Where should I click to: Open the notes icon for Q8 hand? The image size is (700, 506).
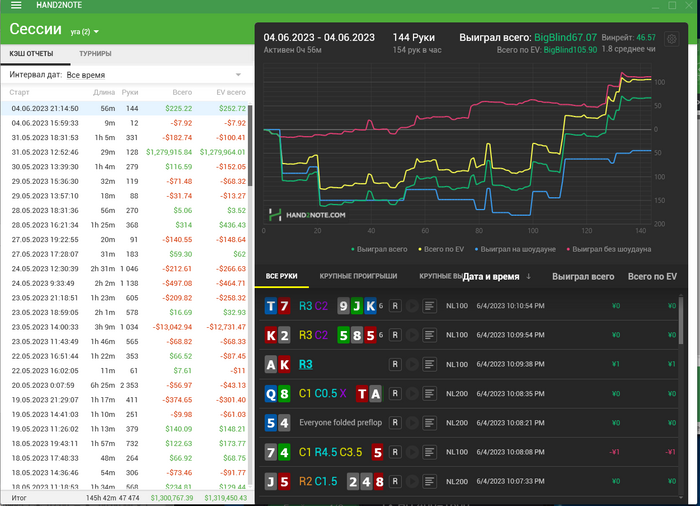pyautogui.click(x=429, y=393)
